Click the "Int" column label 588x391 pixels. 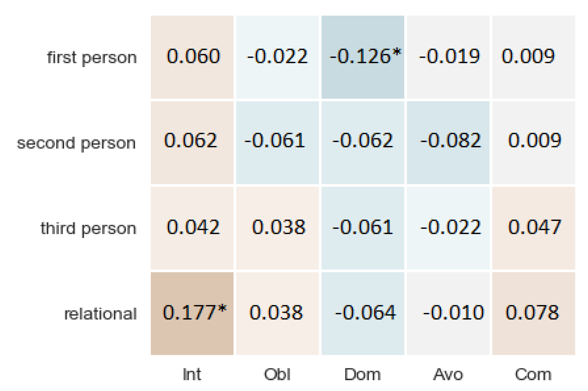(192, 374)
